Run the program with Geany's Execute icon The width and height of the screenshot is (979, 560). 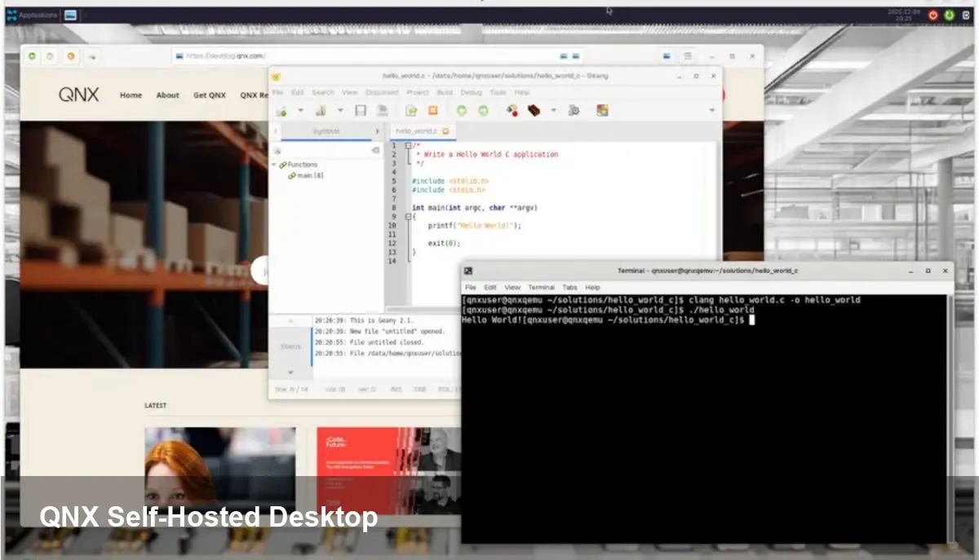pos(572,109)
